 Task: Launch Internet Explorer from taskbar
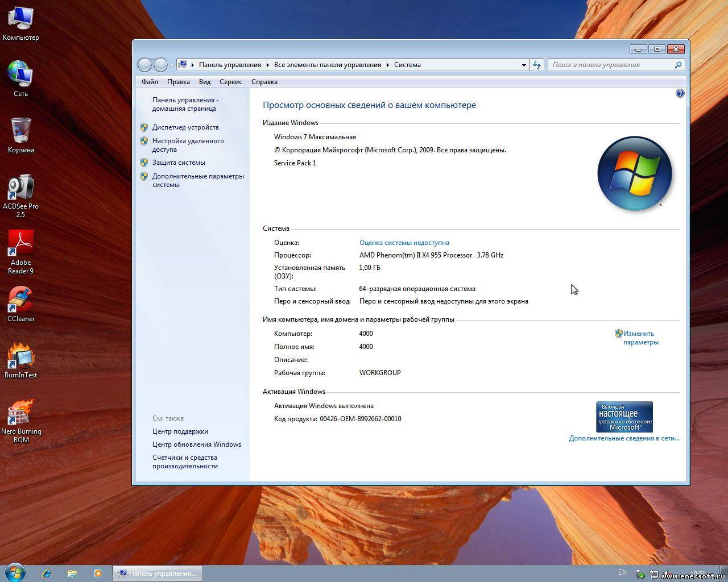click(x=47, y=573)
